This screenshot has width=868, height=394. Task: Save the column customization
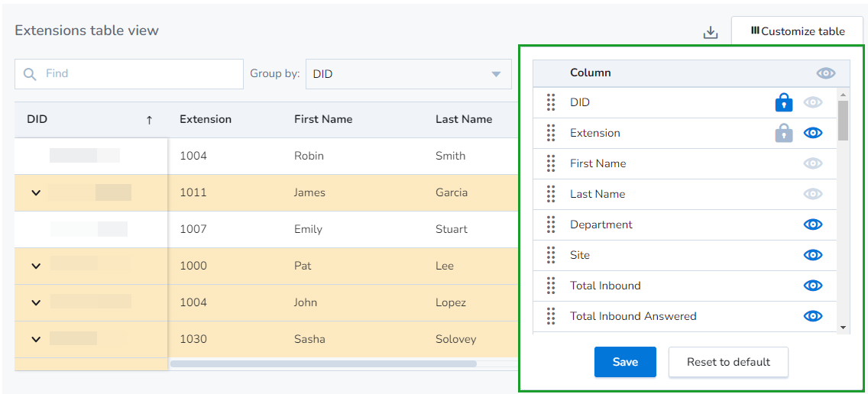click(625, 362)
